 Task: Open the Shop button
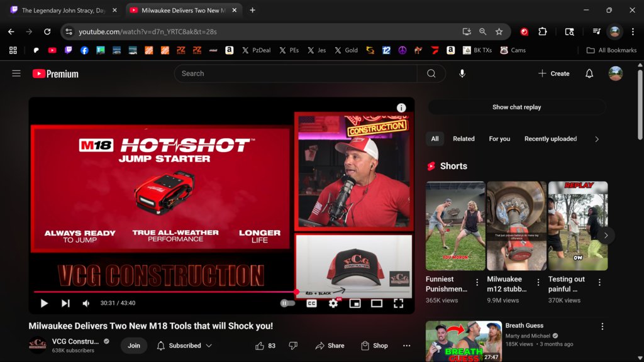coord(374,346)
